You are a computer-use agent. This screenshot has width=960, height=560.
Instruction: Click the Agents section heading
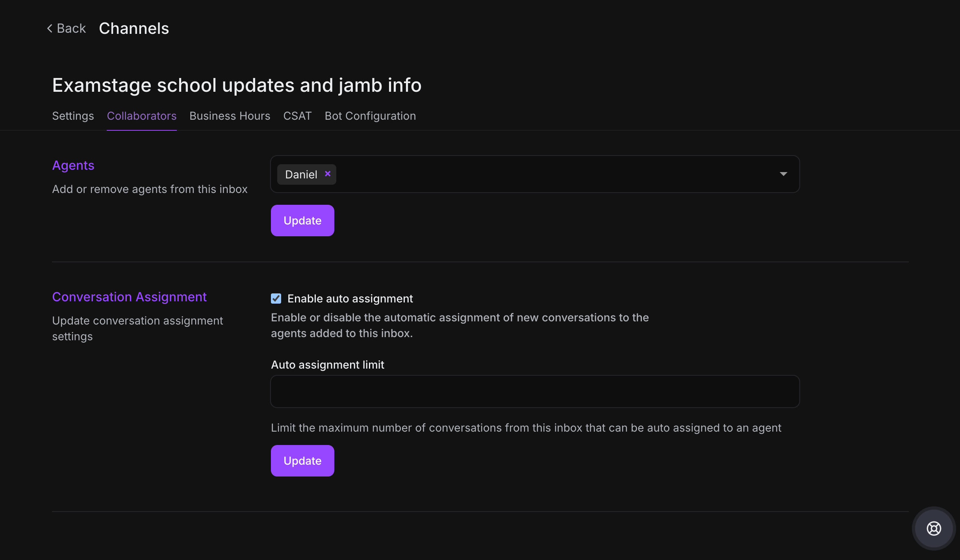[x=73, y=165]
